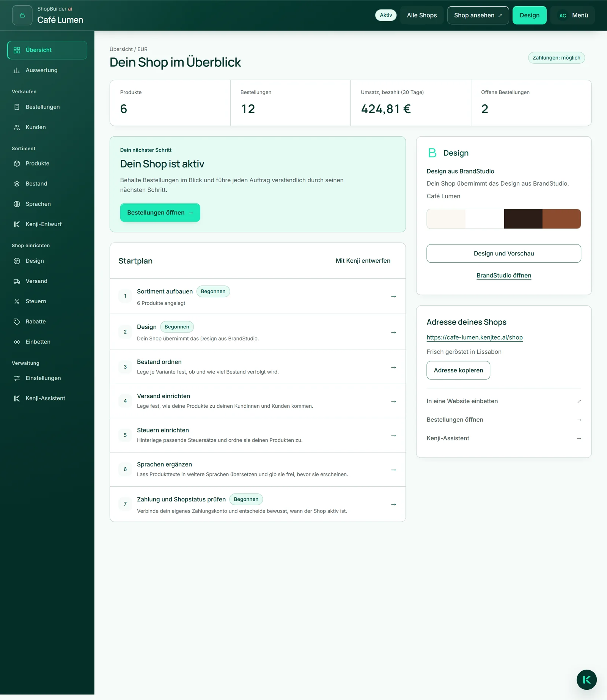This screenshot has height=700, width=607.
Task: Click Mit Kenji entwerfen
Action: 363,261
